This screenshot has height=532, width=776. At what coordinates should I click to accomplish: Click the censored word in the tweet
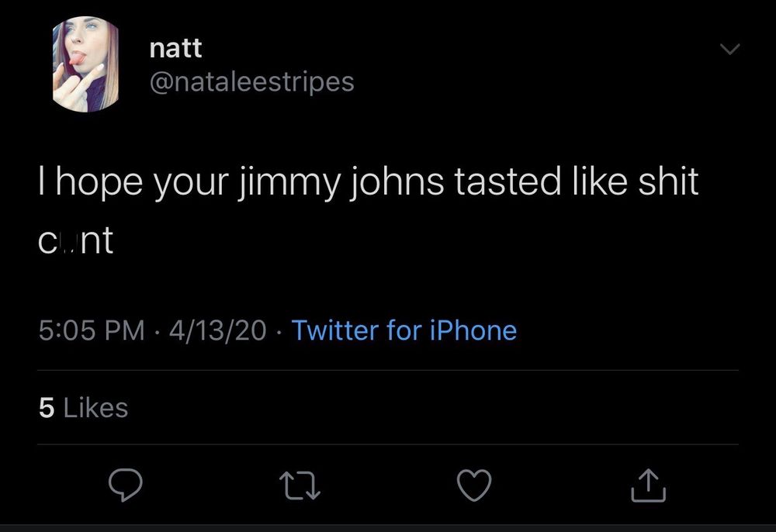[74, 240]
